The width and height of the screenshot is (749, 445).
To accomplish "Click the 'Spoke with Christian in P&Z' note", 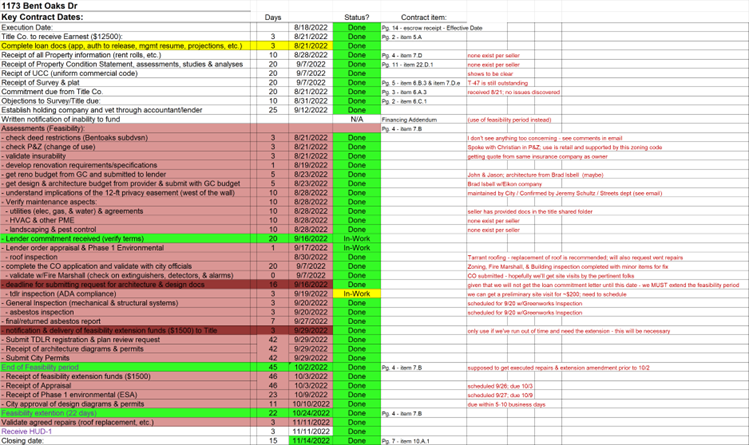I will coord(565,148).
